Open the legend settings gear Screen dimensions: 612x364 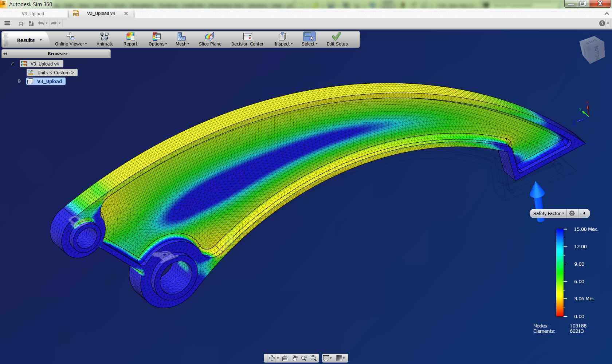pyautogui.click(x=572, y=214)
